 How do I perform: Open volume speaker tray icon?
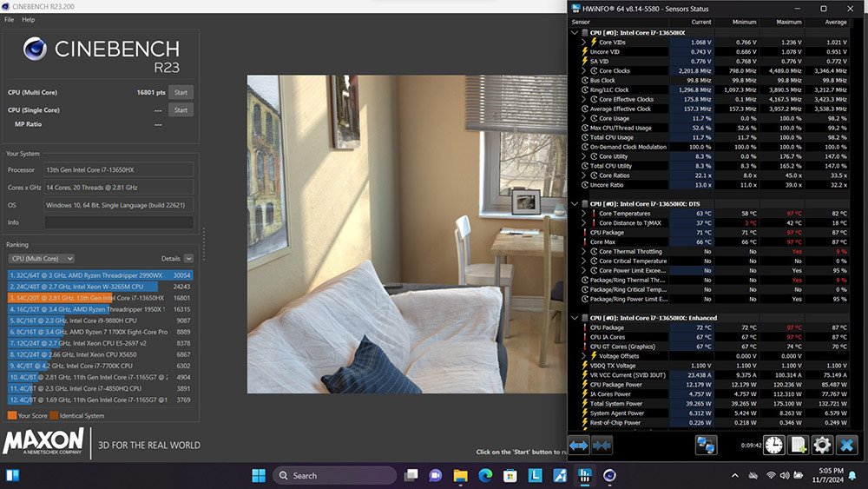point(785,475)
